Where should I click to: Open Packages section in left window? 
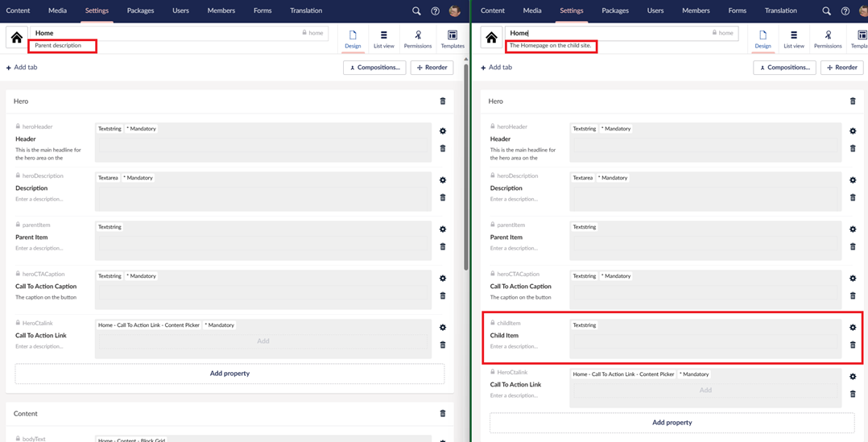click(140, 10)
